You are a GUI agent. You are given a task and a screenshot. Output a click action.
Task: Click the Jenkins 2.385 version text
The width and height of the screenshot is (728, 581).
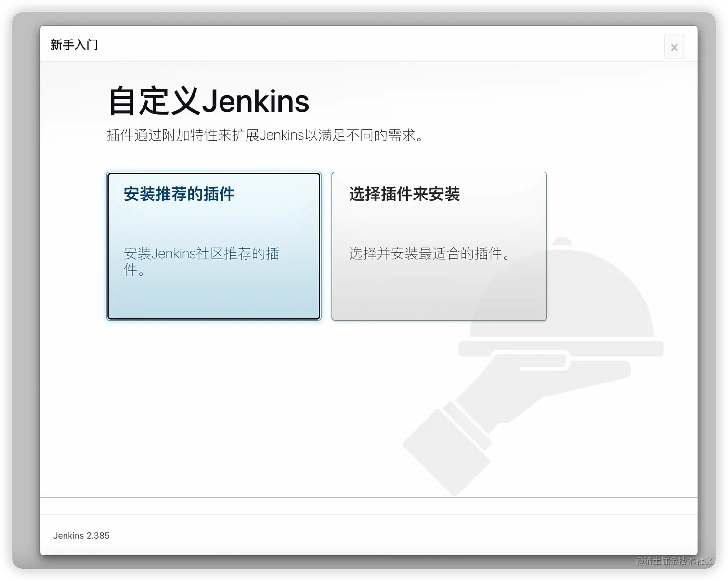tap(81, 535)
